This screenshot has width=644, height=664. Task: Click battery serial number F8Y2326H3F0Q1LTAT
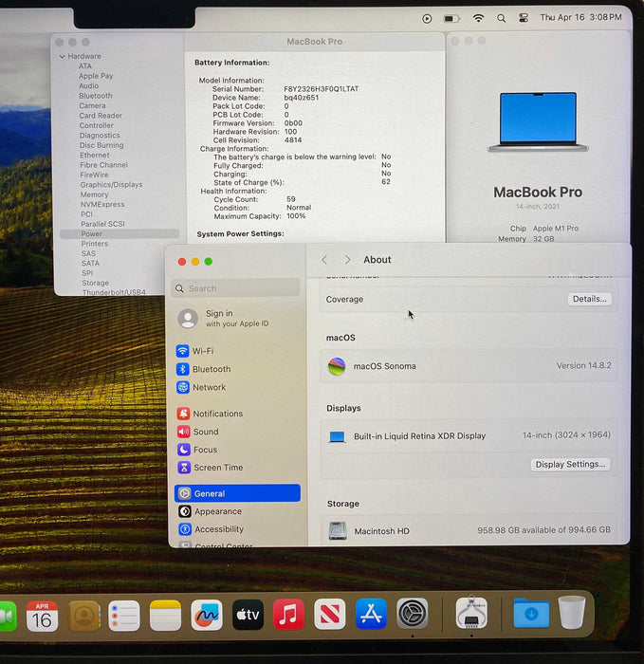(321, 89)
